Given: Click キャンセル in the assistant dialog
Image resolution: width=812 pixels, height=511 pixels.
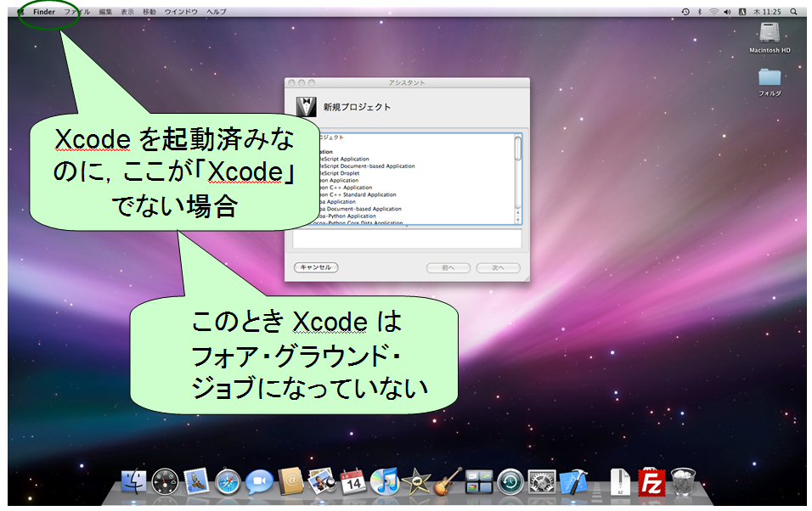Looking at the screenshot, I should [316, 267].
